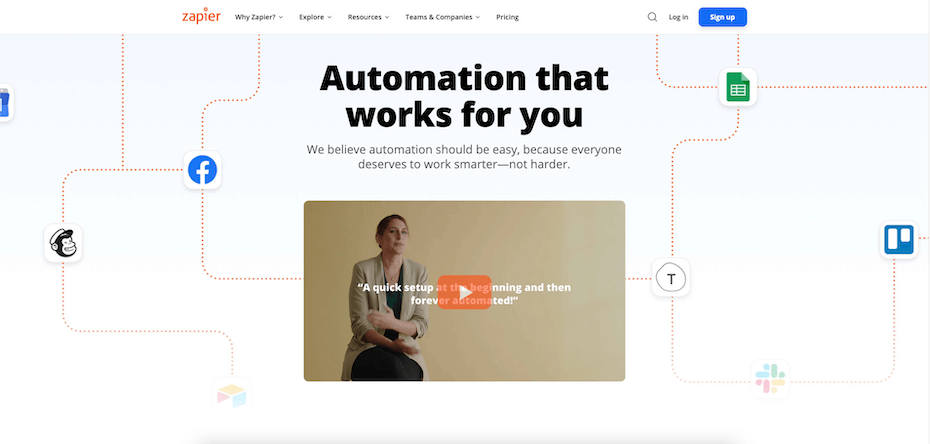Play the testimonial video
The height and width of the screenshot is (444, 930).
point(464,292)
